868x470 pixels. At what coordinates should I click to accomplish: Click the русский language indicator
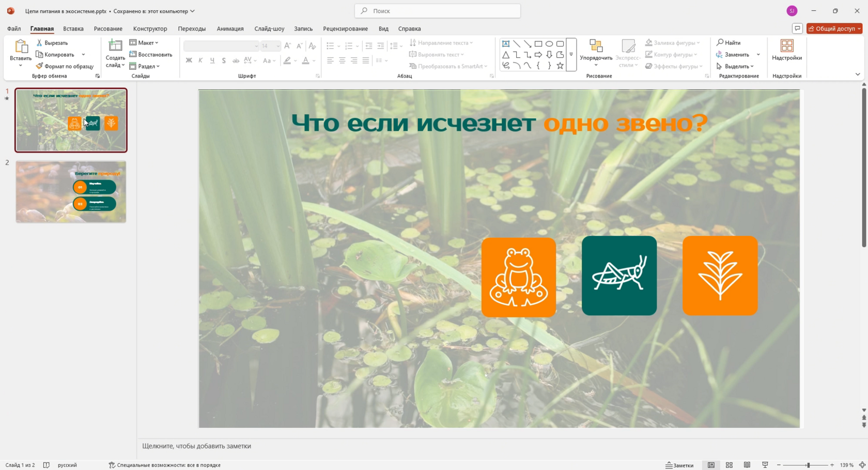click(67, 465)
